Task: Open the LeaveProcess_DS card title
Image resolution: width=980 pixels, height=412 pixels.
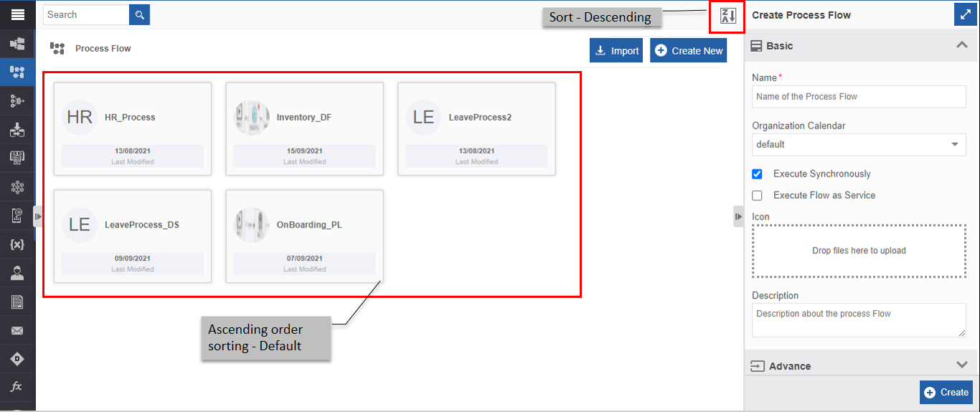Action: coord(142,225)
